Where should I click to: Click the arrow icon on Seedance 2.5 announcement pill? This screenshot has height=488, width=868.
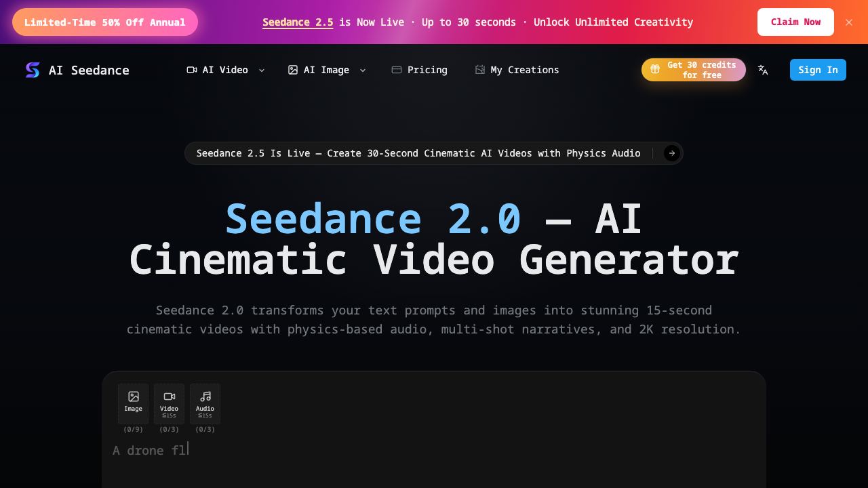(x=671, y=153)
